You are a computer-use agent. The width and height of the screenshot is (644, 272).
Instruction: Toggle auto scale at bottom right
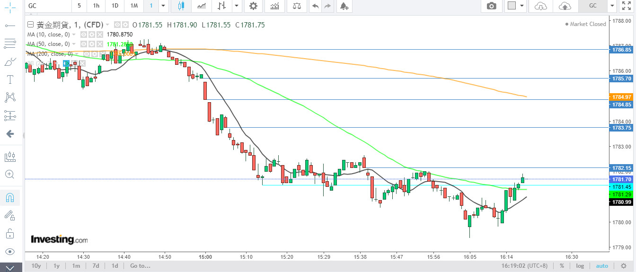tap(602, 266)
